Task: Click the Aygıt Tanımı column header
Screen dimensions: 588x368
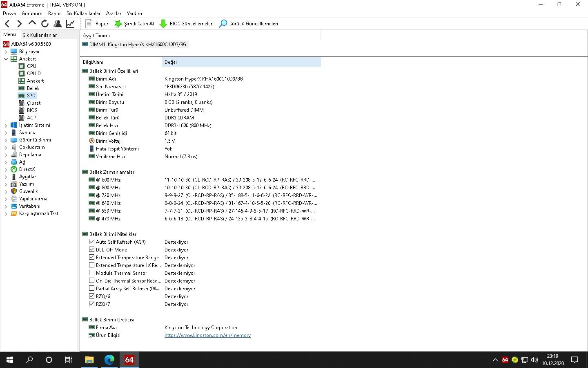Action: click(x=200, y=36)
